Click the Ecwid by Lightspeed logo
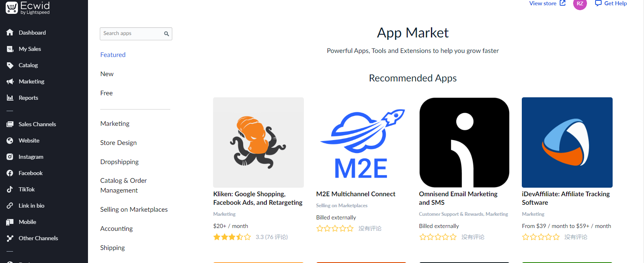The width and height of the screenshot is (644, 263). [28, 8]
